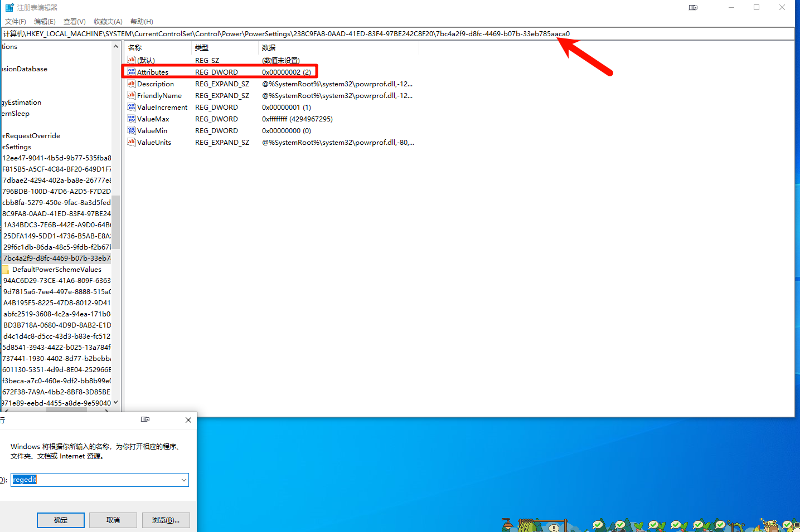The image size is (800, 532).
Task: Click the REG_EXPAND_SZ type cell of FriendlyName
Action: click(222, 95)
